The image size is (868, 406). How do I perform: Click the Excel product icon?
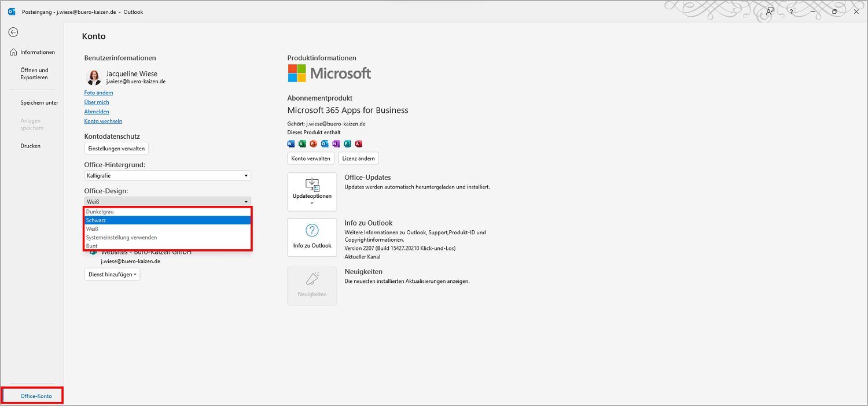point(302,144)
